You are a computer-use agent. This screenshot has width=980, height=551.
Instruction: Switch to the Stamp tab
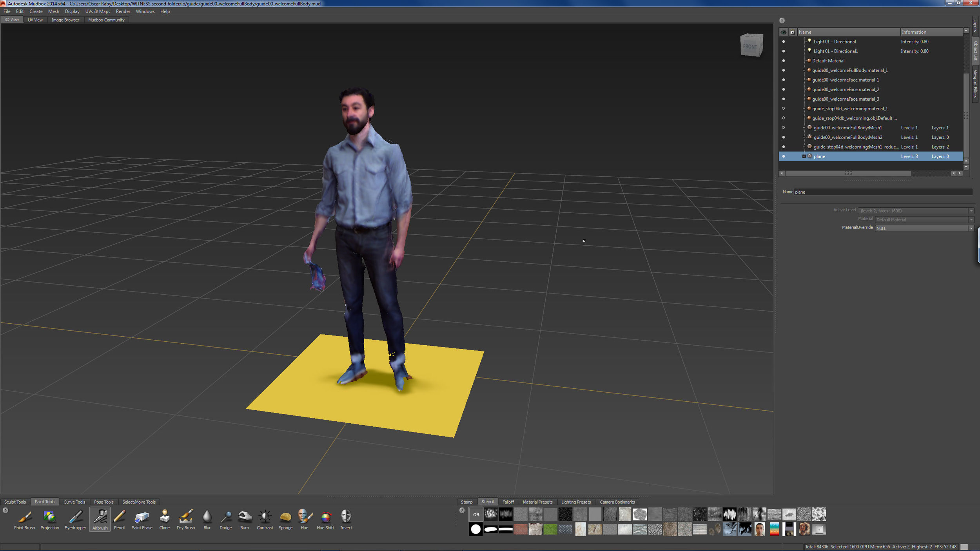467,502
